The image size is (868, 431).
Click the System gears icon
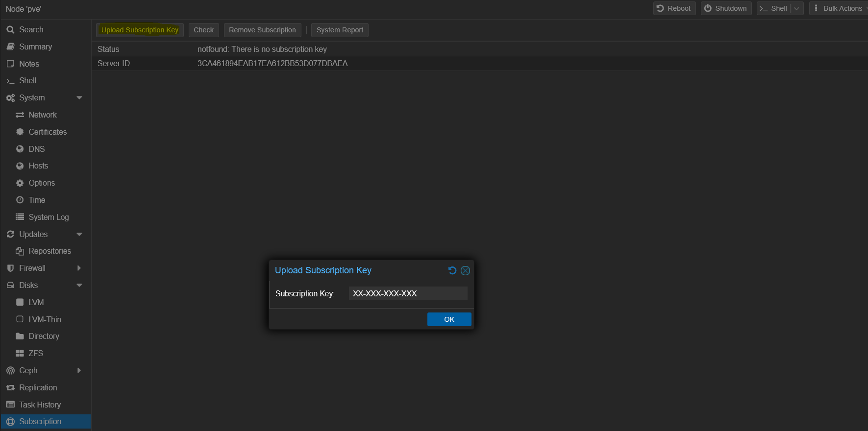click(x=10, y=98)
